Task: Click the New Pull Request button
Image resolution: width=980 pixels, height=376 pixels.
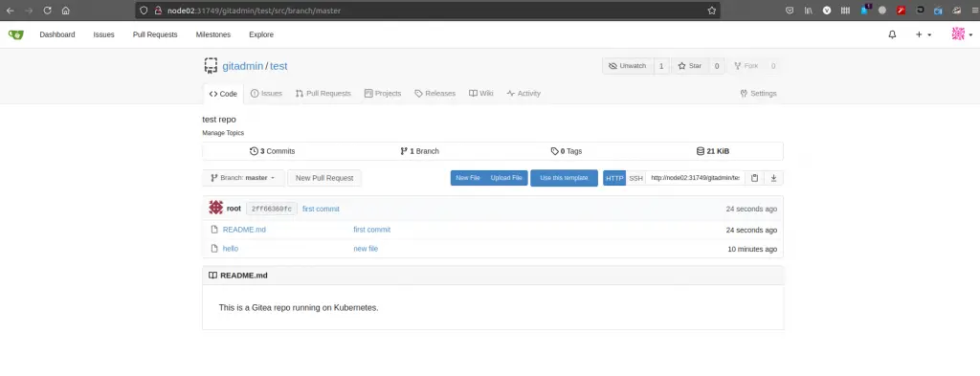Action: (324, 178)
